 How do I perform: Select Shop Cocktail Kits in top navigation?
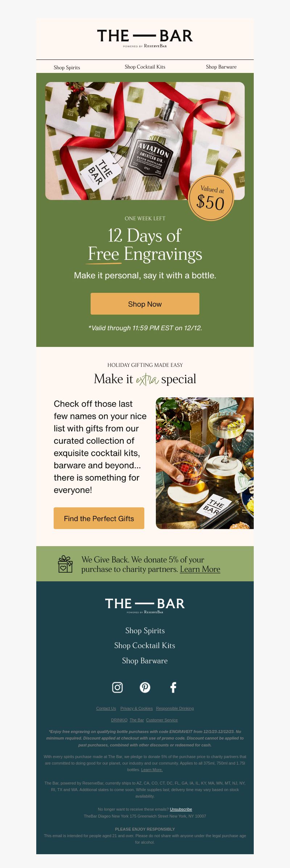tap(145, 67)
